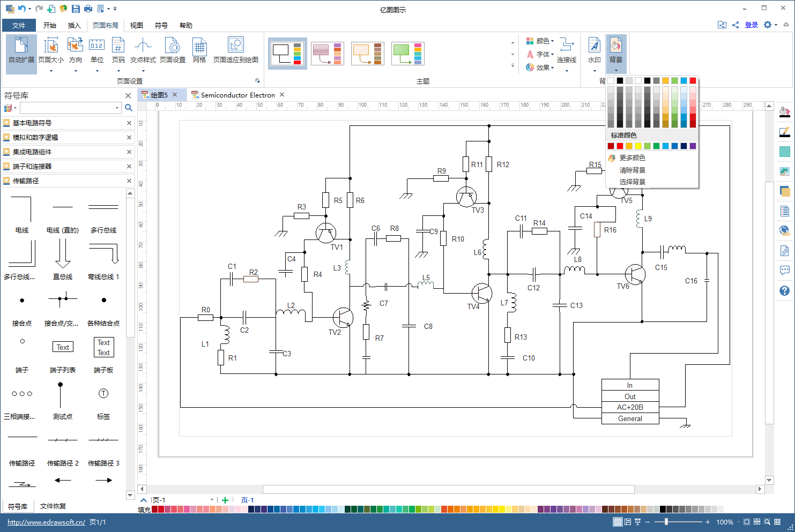Collapse 基本电路符号 library category
795x532 pixels.
tap(129, 123)
